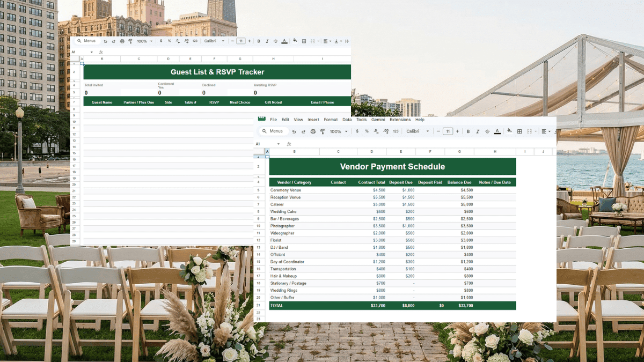
Task: Select the Paint format tool
Action: point(322,131)
